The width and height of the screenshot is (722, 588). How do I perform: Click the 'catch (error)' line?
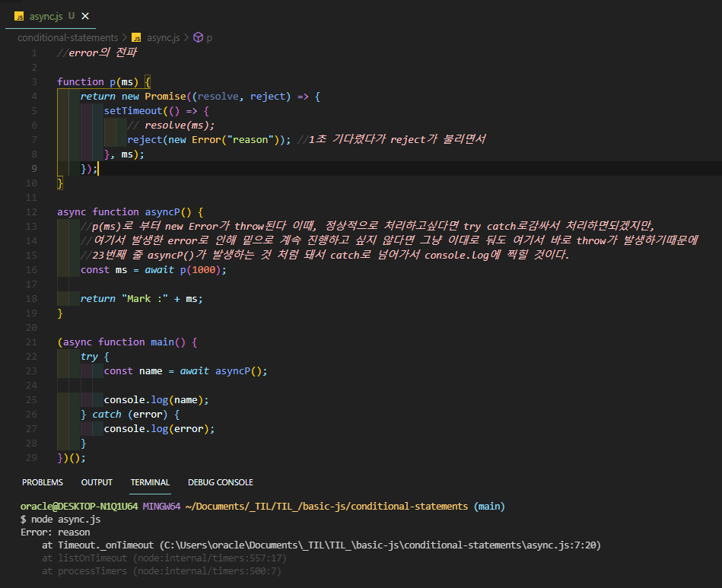coord(130,415)
